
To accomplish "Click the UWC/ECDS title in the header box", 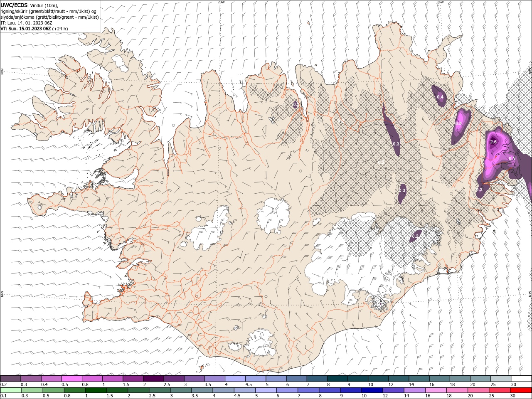I will tap(15, 5).
